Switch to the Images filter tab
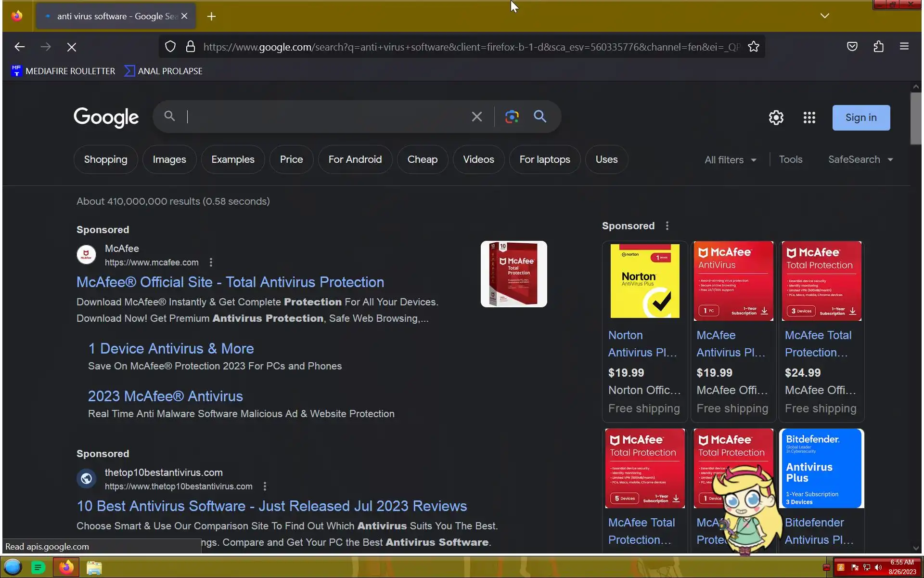Image resolution: width=924 pixels, height=578 pixels. pyautogui.click(x=169, y=159)
